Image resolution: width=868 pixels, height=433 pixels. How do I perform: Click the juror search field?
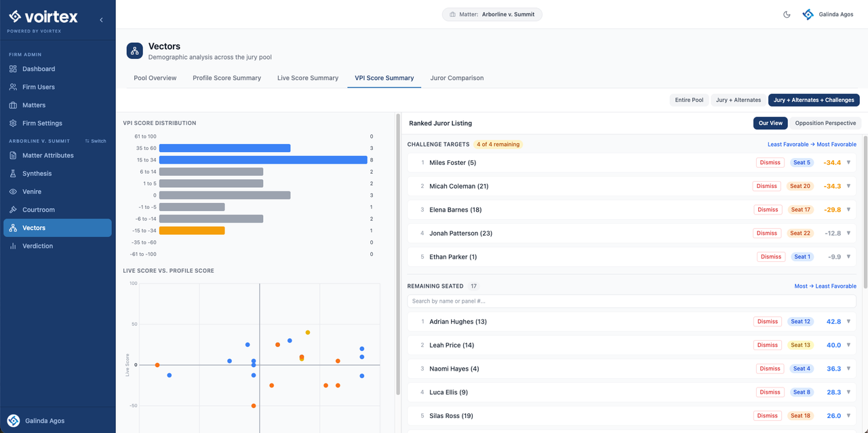tap(631, 301)
